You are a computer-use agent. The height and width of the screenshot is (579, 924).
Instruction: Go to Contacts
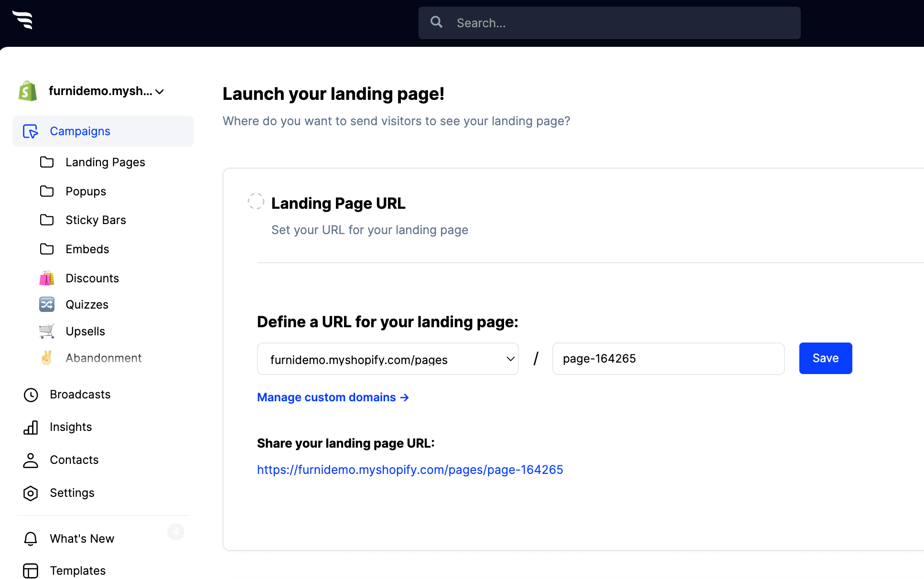pos(74,460)
